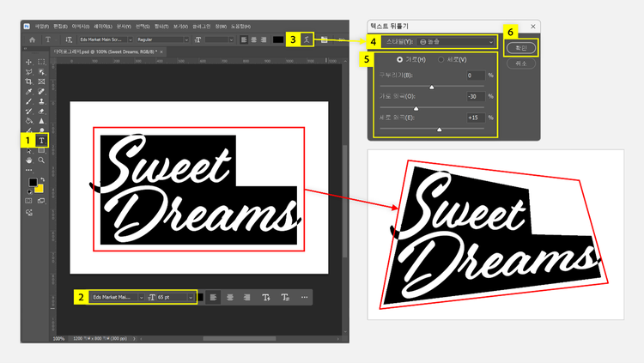
Task: Click the Create Warped Text icon
Action: (x=307, y=39)
